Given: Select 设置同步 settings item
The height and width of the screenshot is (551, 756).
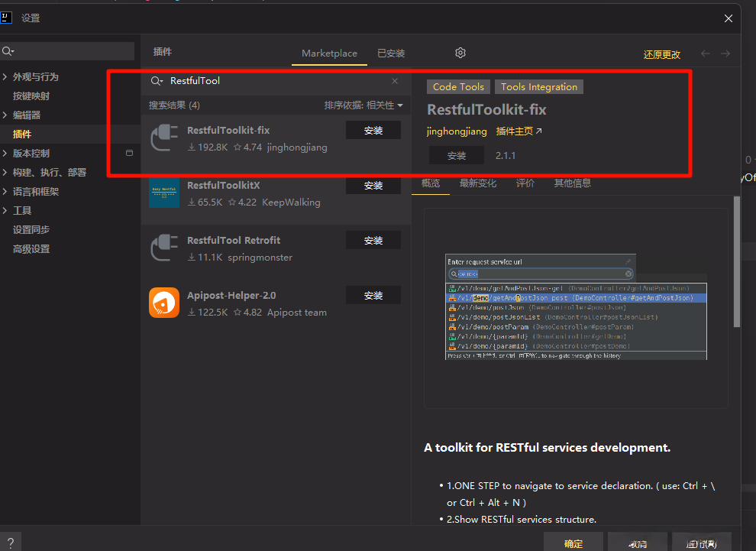Looking at the screenshot, I should (x=31, y=230).
